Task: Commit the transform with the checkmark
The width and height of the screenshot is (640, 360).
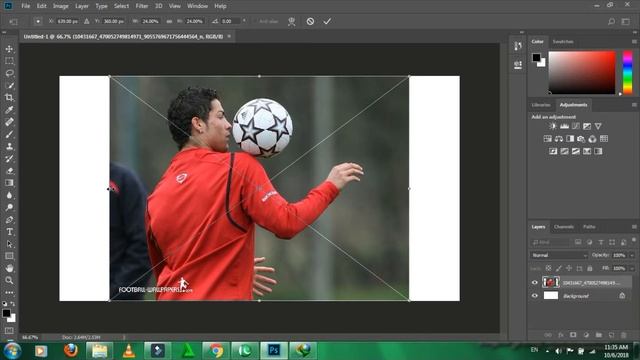Action: coord(327,21)
